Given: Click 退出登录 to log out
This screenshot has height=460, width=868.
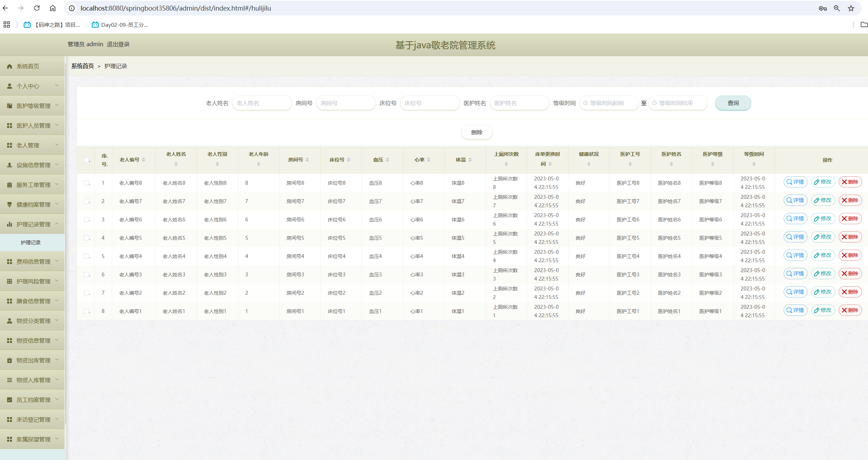Looking at the screenshot, I should pyautogui.click(x=118, y=44).
